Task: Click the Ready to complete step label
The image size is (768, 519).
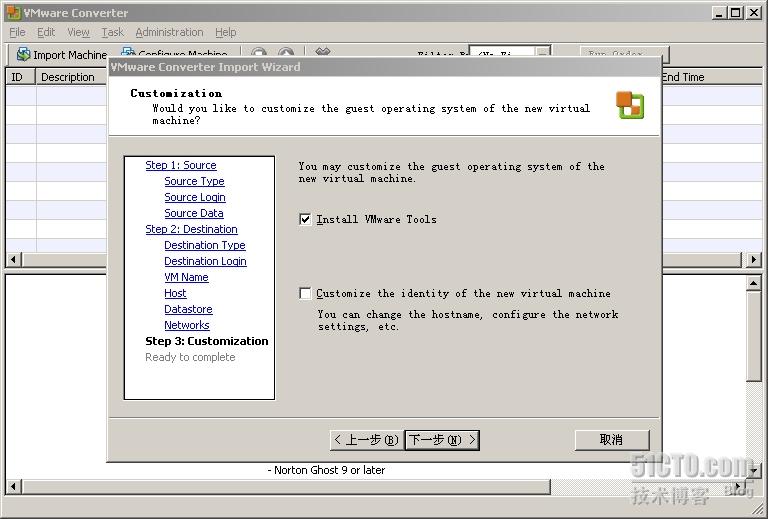Action: [190, 357]
